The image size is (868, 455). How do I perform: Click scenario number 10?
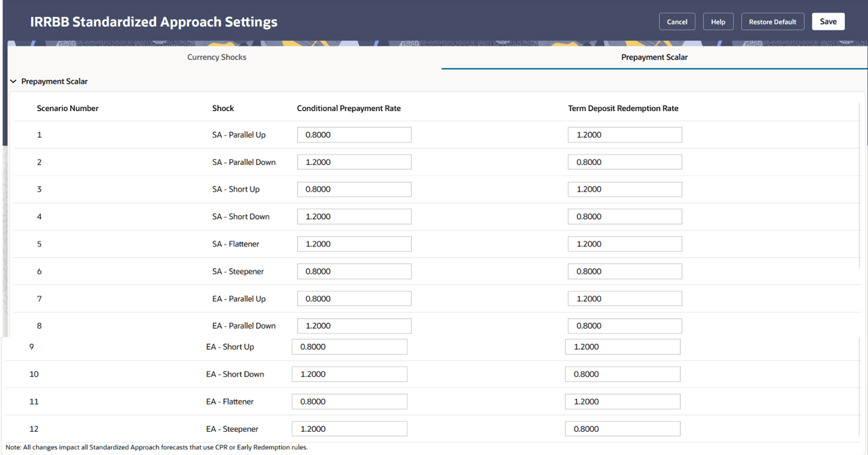(x=34, y=374)
